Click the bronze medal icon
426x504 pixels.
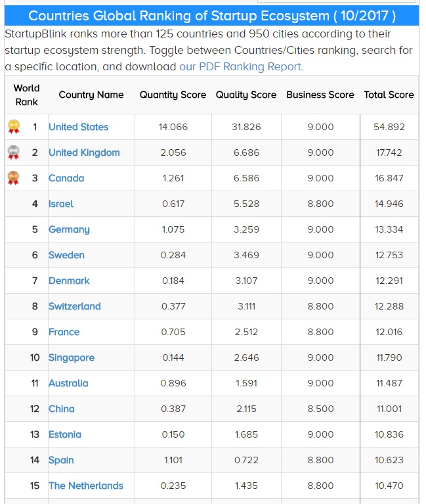point(13,178)
